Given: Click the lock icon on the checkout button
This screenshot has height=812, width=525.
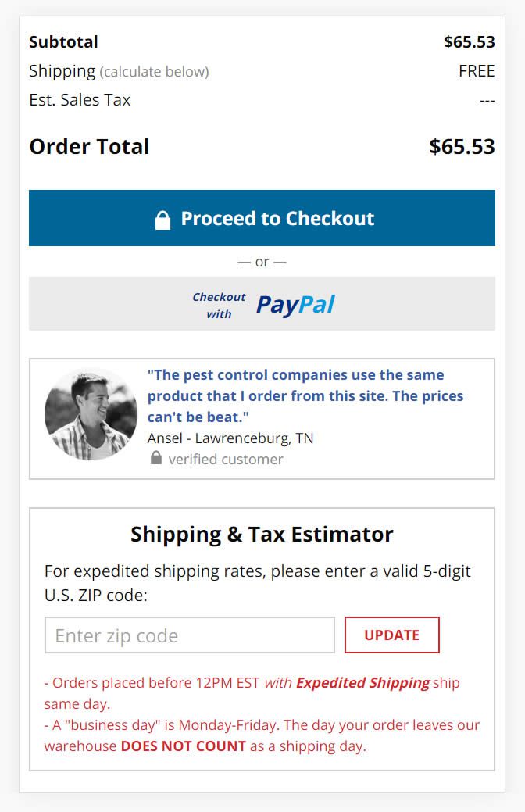Looking at the screenshot, I should [162, 220].
